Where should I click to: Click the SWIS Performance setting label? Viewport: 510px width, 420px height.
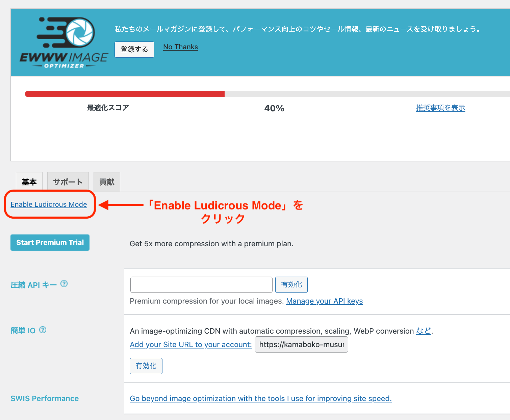(45, 398)
